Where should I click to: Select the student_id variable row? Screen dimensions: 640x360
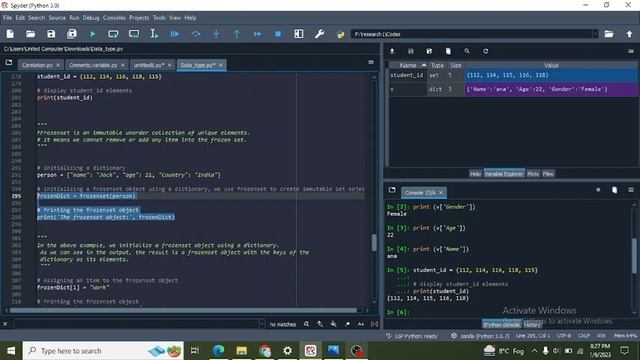pyautogui.click(x=513, y=76)
